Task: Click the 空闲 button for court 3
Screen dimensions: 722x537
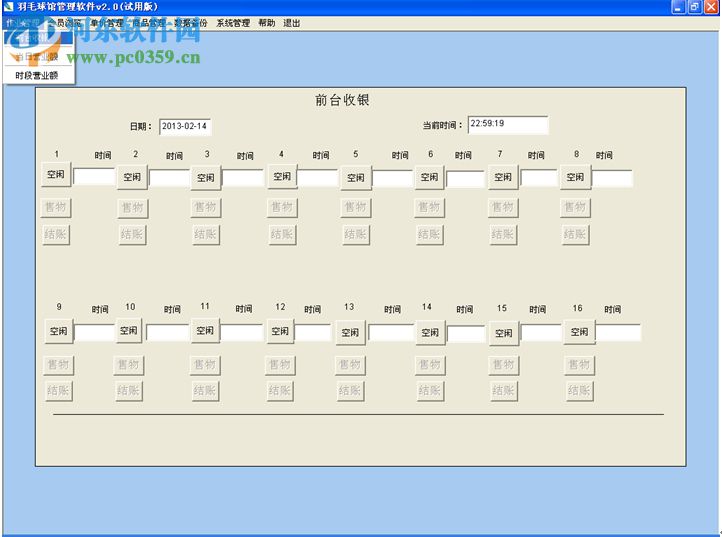Action: click(x=206, y=177)
